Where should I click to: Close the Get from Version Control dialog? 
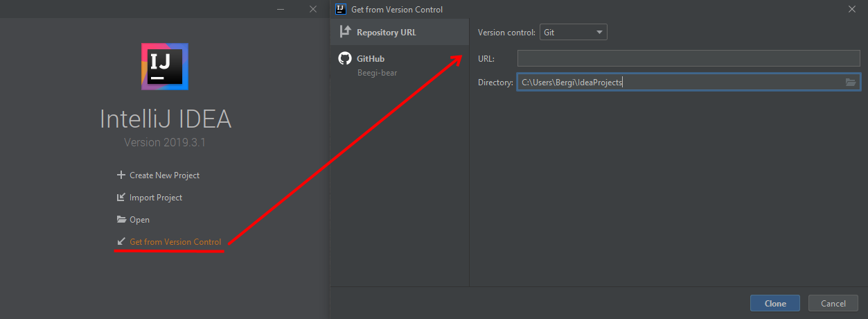click(851, 9)
